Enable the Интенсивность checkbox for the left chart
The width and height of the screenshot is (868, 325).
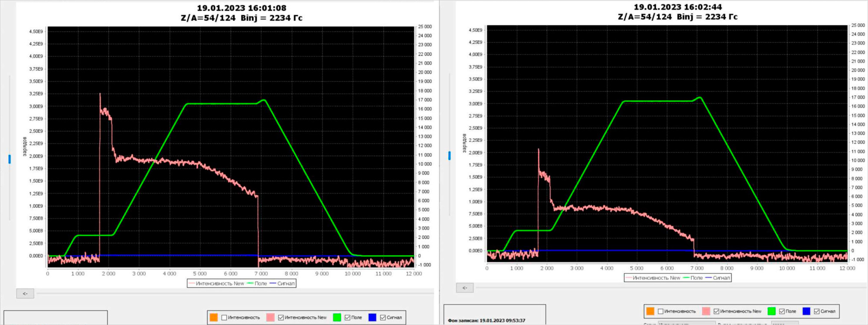(224, 318)
